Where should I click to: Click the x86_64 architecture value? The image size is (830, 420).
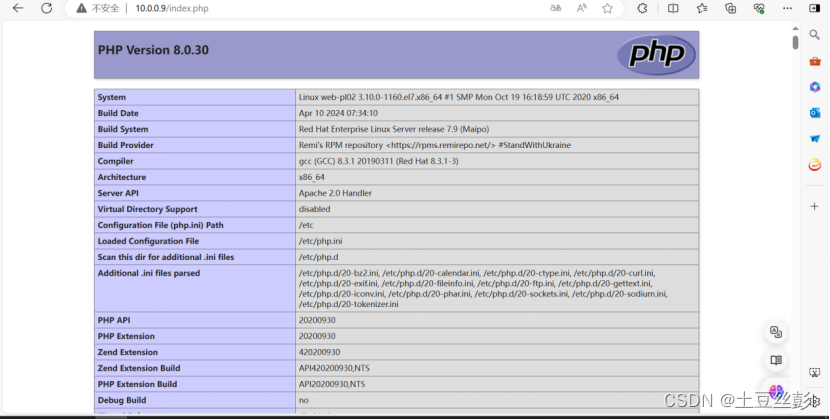(x=312, y=177)
